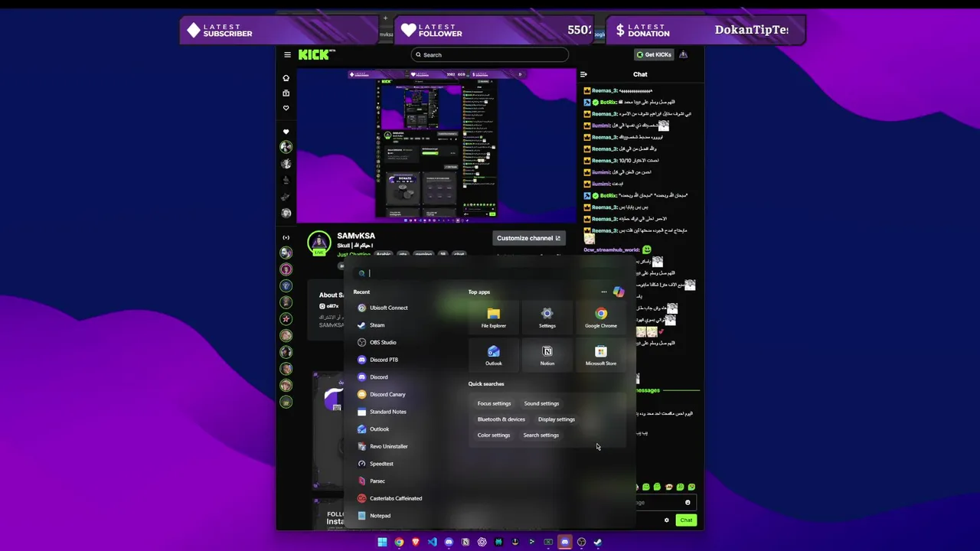The image size is (980, 551).
Task: Open Focus settings quick search
Action: tap(494, 403)
